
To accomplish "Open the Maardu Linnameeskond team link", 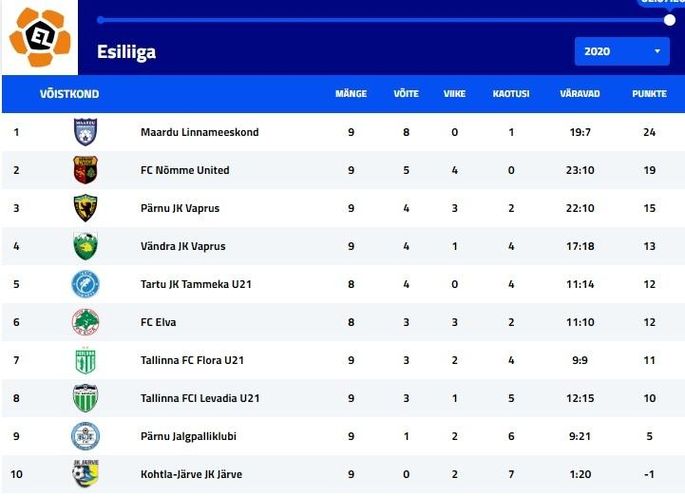I will (200, 132).
